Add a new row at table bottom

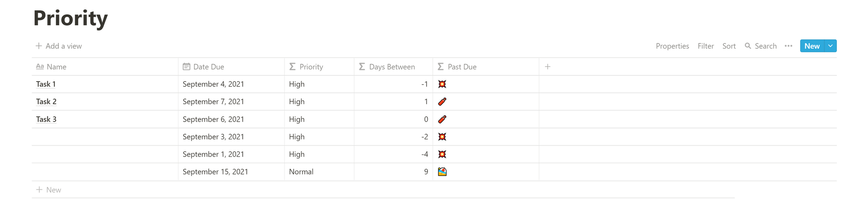(49, 190)
